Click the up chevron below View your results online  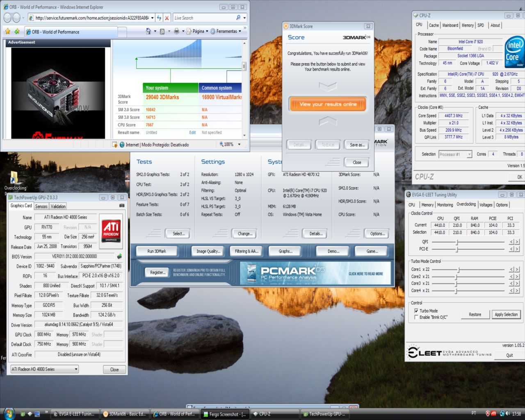[327, 121]
